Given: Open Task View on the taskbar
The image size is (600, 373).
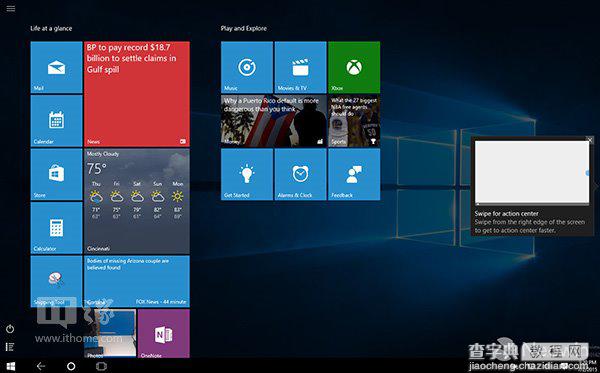Looking at the screenshot, I should [101, 366].
